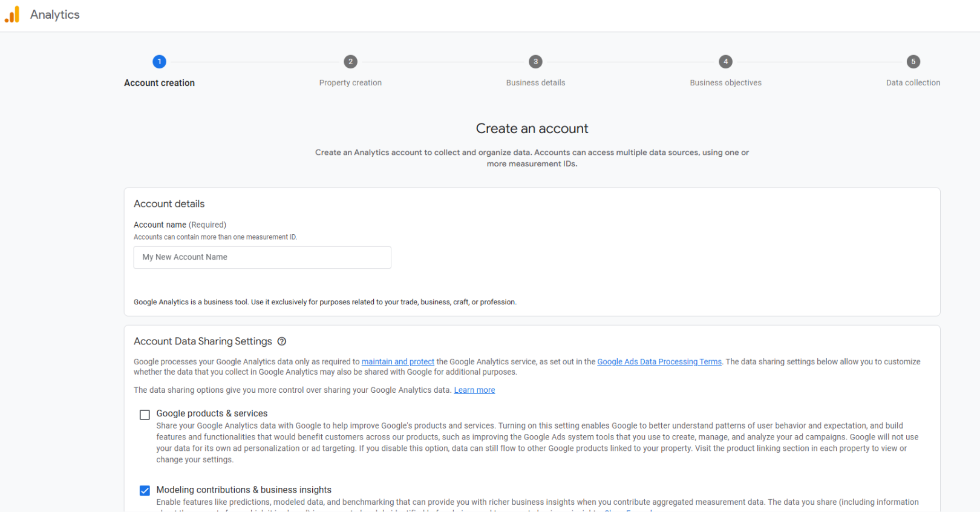Go to the Property creation step label
Image resolution: width=980 pixels, height=512 pixels.
tap(350, 83)
